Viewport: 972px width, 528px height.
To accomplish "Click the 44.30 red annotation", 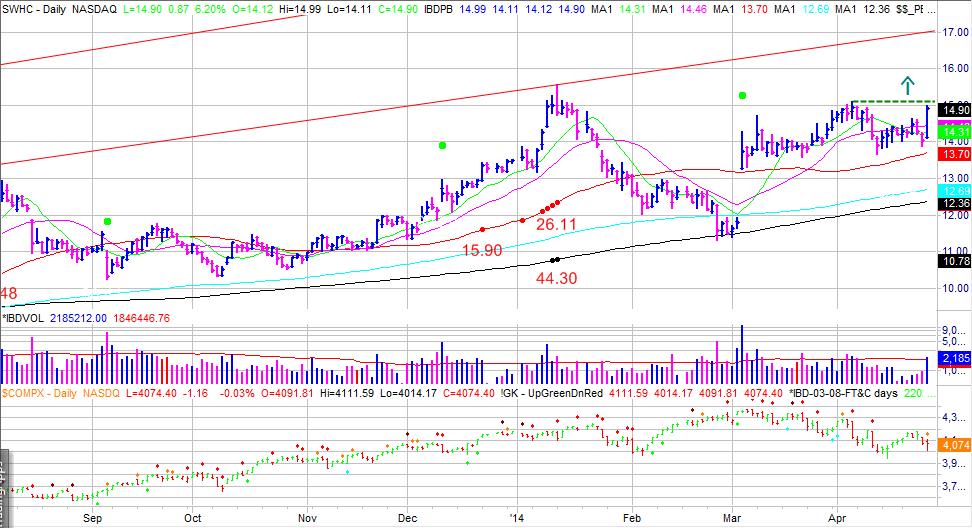I will pos(556,278).
